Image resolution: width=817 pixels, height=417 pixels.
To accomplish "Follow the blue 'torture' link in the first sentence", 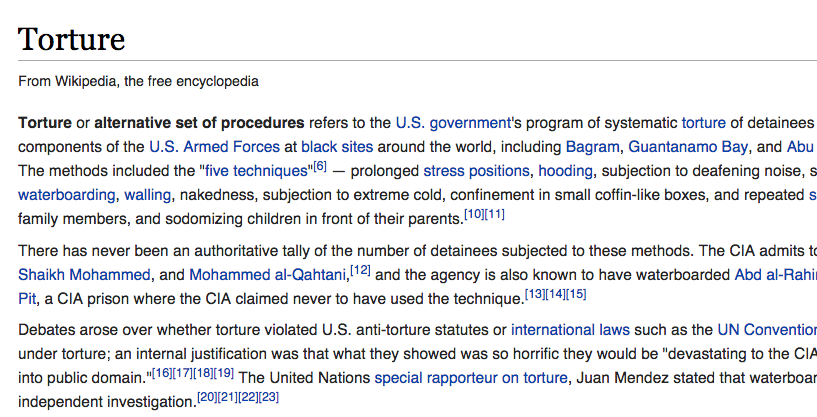I will click(703, 123).
